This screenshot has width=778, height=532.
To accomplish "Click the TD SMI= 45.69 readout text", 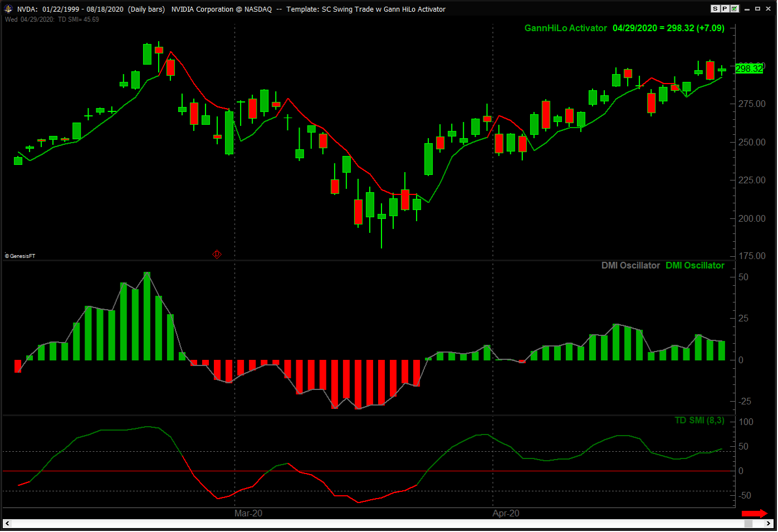I will [x=79, y=19].
